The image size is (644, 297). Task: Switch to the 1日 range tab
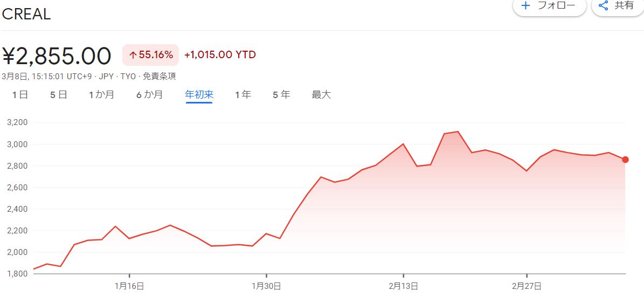(20, 95)
